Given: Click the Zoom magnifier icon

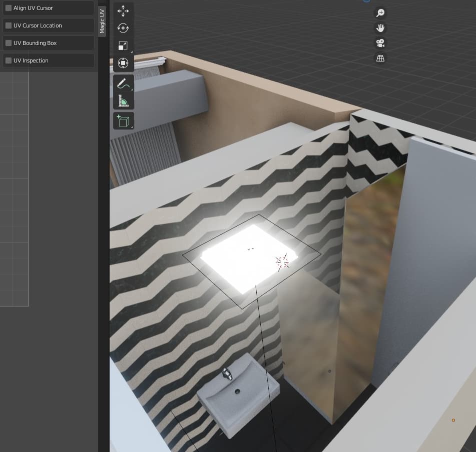Looking at the screenshot, I should (x=380, y=12).
